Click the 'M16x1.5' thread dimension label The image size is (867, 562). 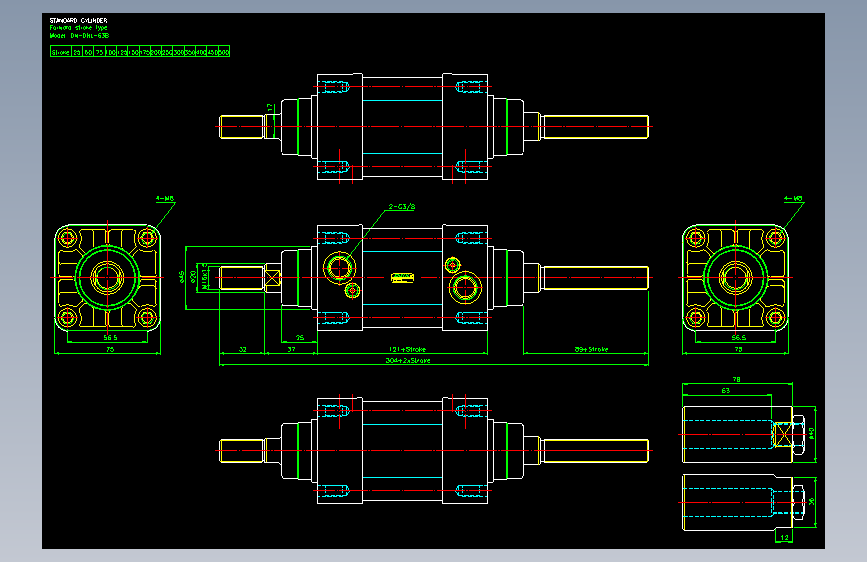pos(205,277)
